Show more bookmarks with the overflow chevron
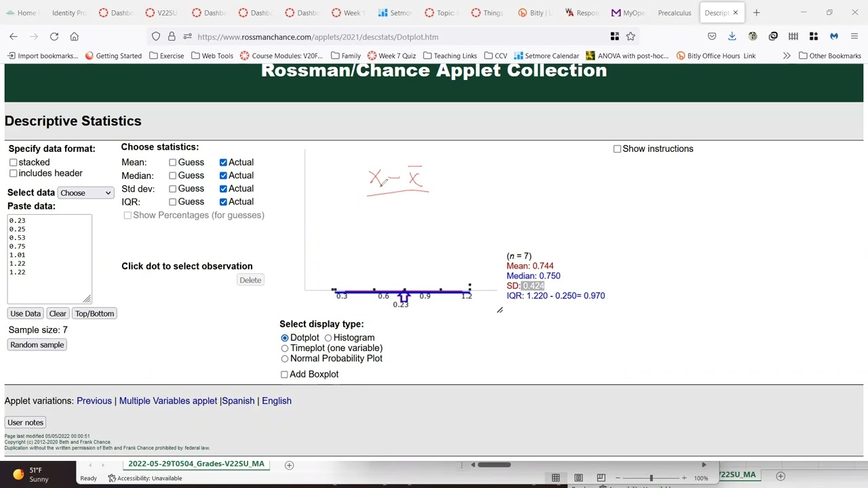868x488 pixels. coord(787,56)
